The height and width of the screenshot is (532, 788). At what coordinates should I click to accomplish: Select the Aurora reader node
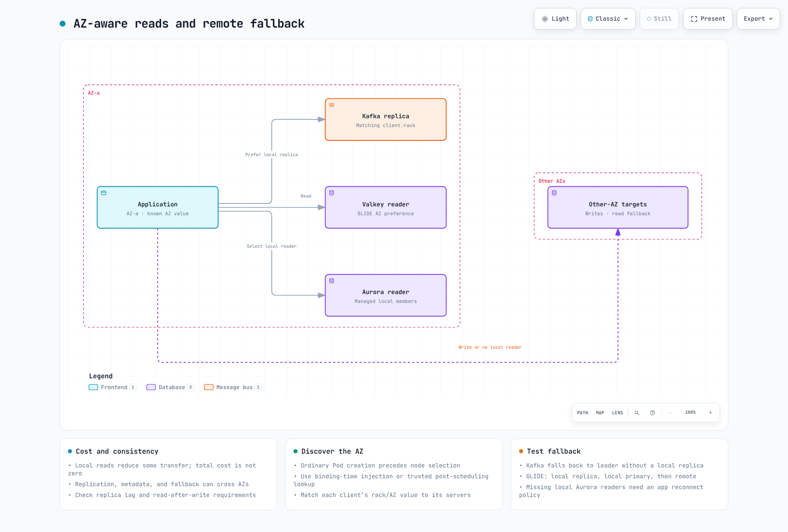coord(386,296)
